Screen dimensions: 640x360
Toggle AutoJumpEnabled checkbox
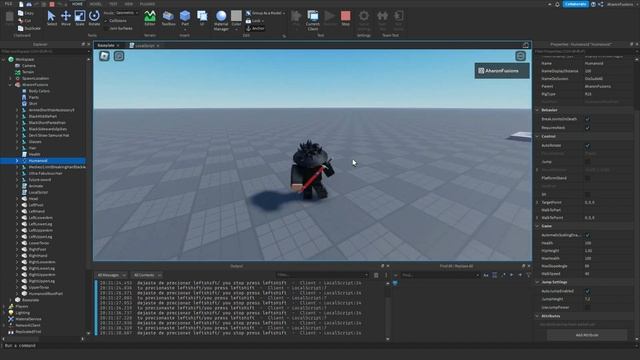click(587, 291)
